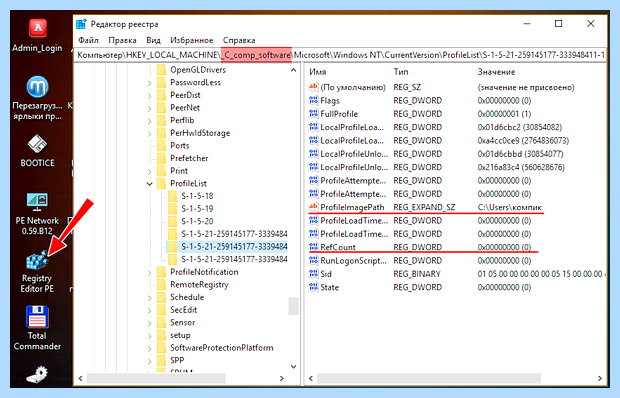Expand the Schedule tree node
Screen dimensions: 620x398
coord(149,298)
